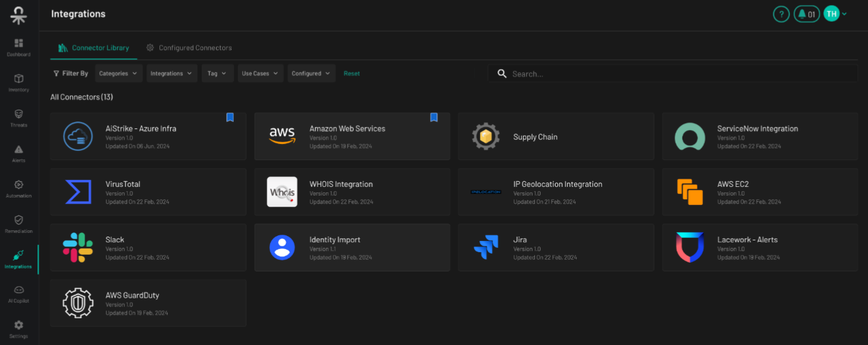
Task: Click the Supply Chain gear logo
Action: tap(486, 136)
